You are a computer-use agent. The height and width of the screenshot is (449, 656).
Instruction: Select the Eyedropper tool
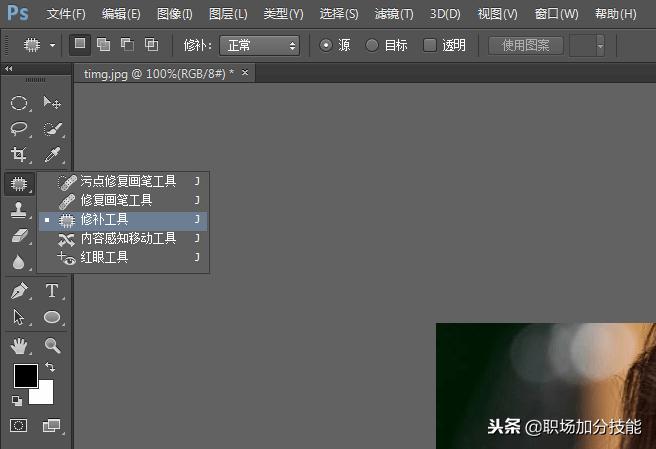[52, 154]
